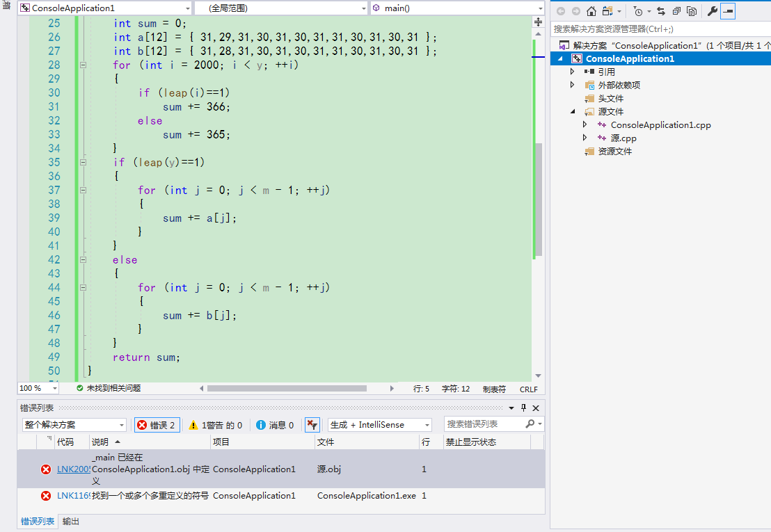771x532 pixels.
Task: Select 源.cpp in Solution Explorer
Action: coord(623,138)
